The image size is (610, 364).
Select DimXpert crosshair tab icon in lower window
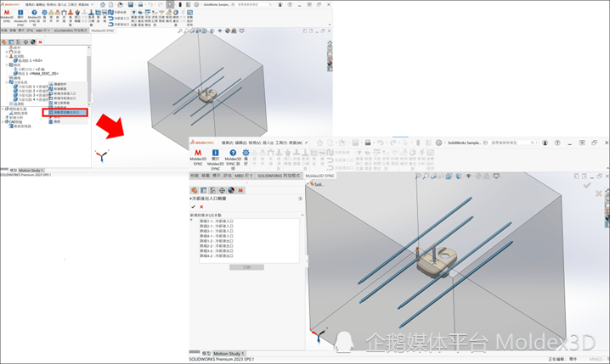click(x=222, y=190)
